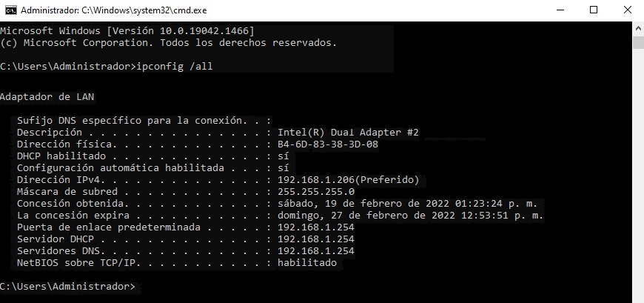Click the Adaptador de LAN heading
The height and width of the screenshot is (303, 644).
click(47, 97)
